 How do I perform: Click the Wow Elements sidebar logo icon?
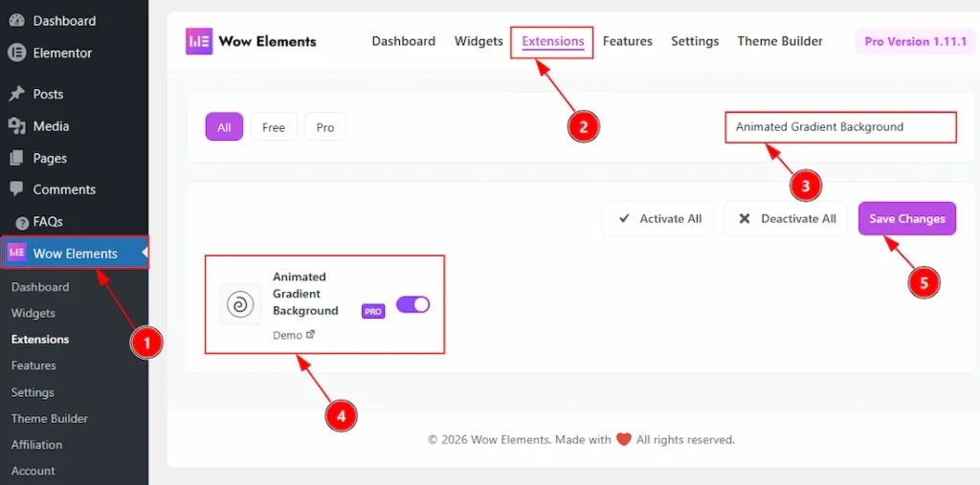[16, 254]
